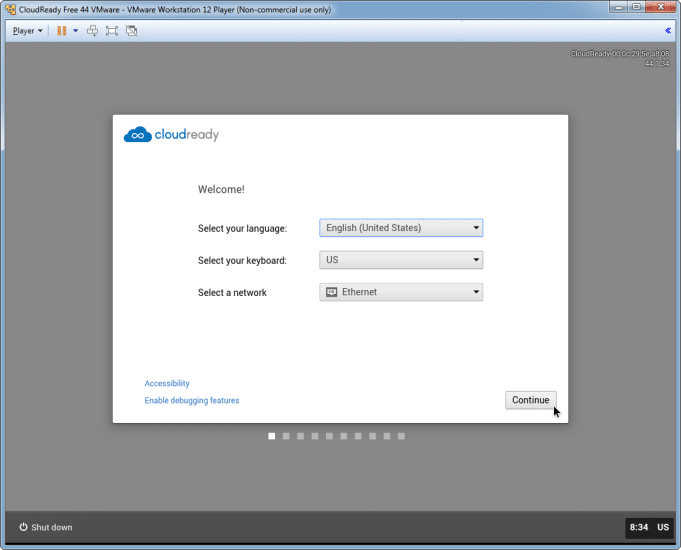Open the Accessibility link
681x550 pixels.
pos(167,383)
